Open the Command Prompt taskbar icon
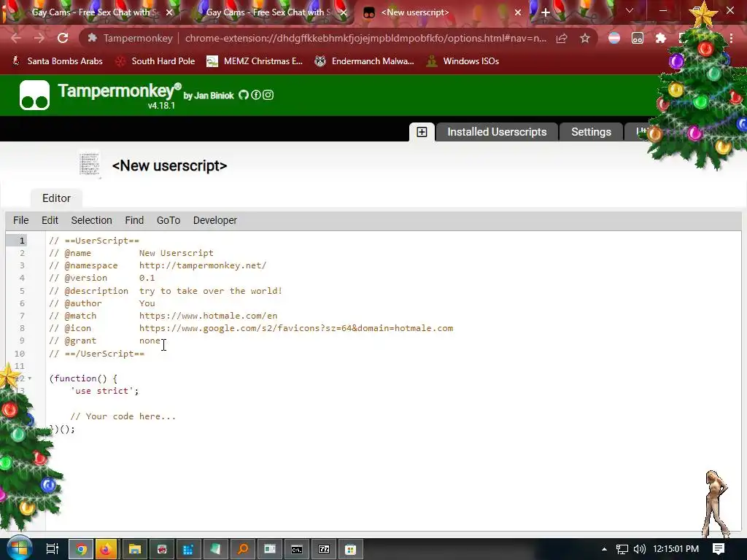Viewport: 747px width, 560px height. point(297,549)
